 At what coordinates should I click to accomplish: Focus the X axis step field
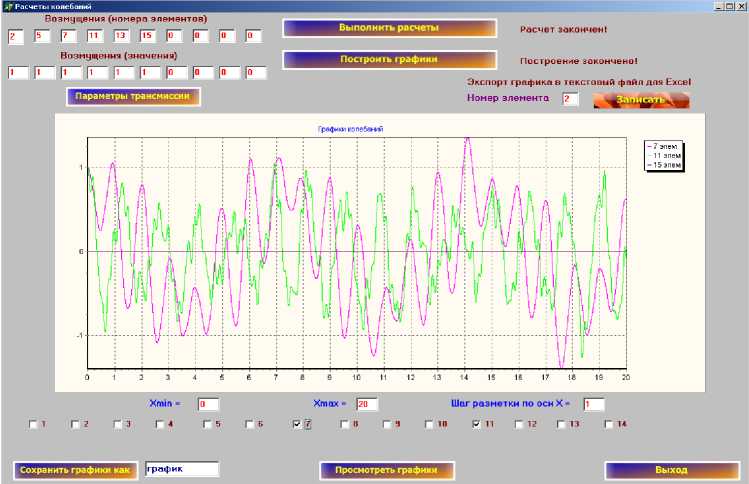click(593, 404)
